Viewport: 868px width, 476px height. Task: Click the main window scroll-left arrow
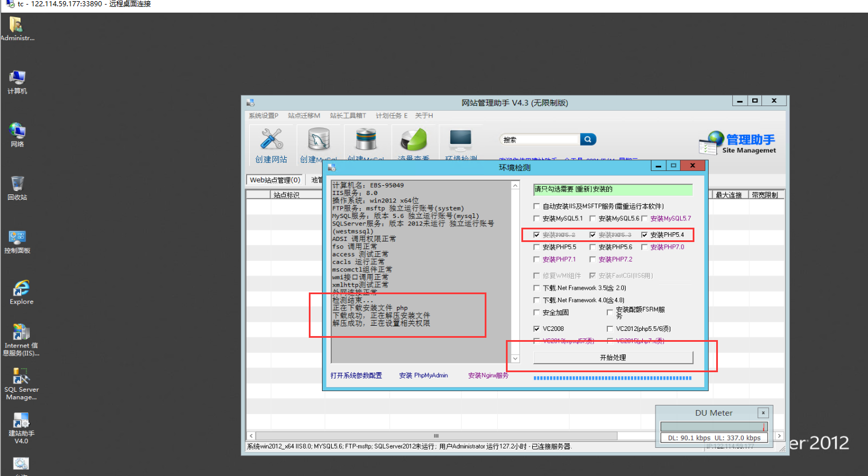click(x=251, y=436)
